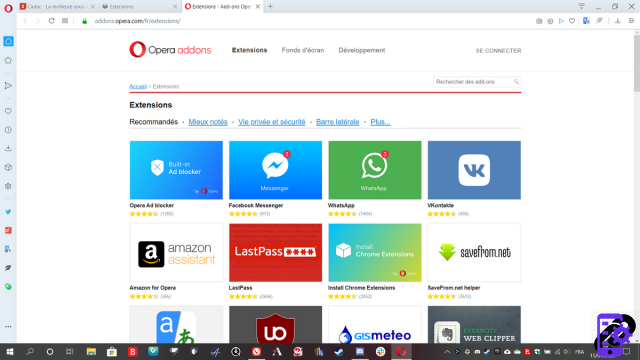Image resolution: width=640 pixels, height=360 pixels.
Task: Open Amazon for Opera title link
Action: pos(153,288)
